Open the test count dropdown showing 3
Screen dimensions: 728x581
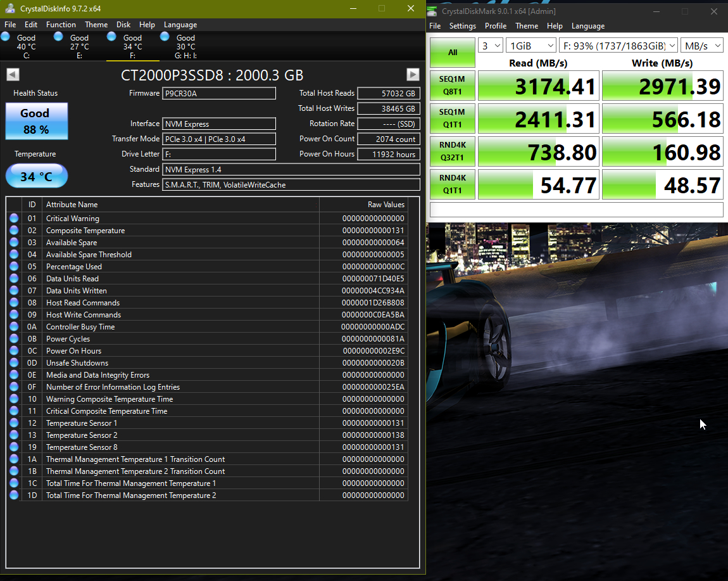coord(490,46)
